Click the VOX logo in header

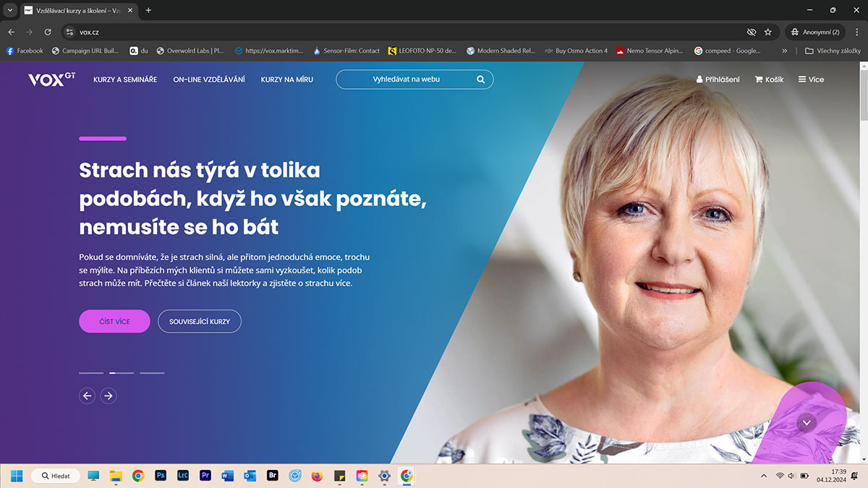click(51, 80)
